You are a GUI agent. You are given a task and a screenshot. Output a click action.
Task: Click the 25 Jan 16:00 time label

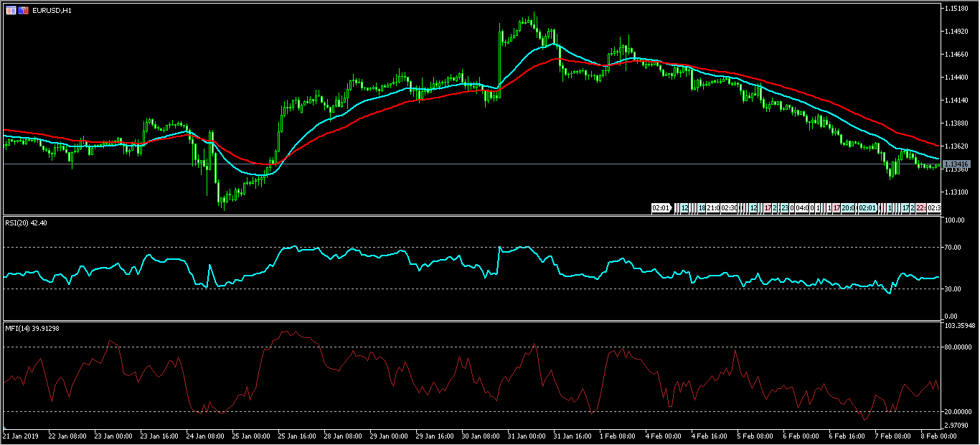[x=297, y=436]
